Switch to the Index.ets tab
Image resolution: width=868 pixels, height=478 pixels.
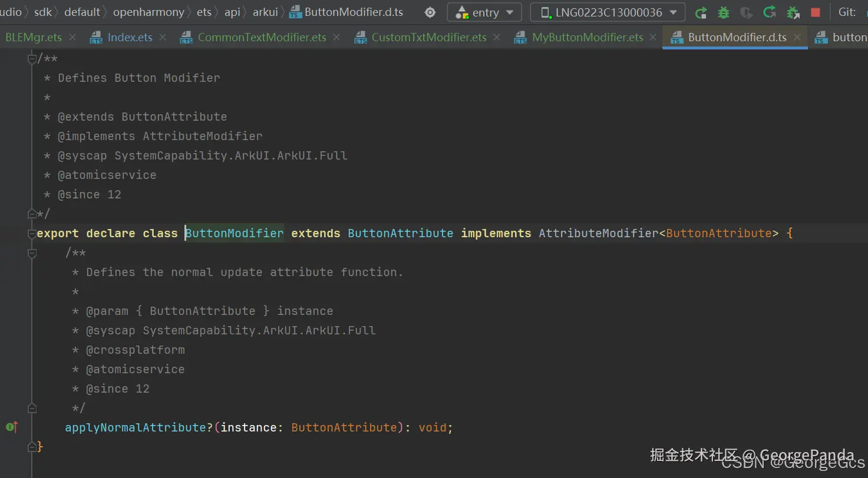tap(130, 37)
